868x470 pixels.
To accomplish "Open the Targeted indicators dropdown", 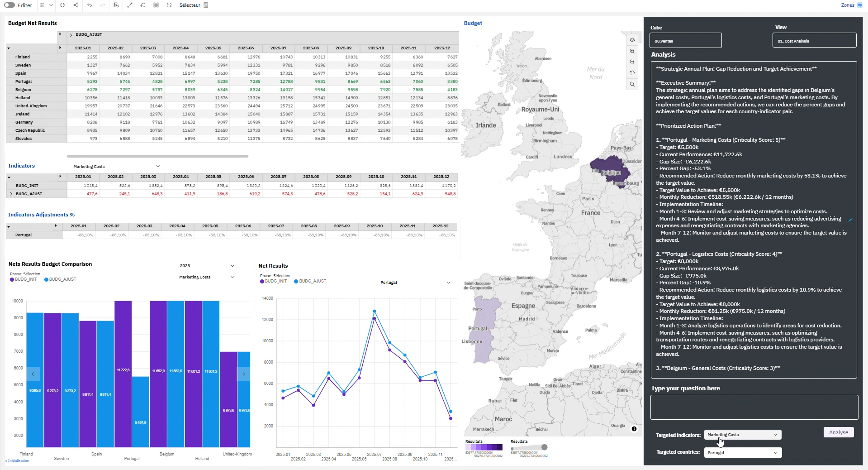I will coord(742,435).
